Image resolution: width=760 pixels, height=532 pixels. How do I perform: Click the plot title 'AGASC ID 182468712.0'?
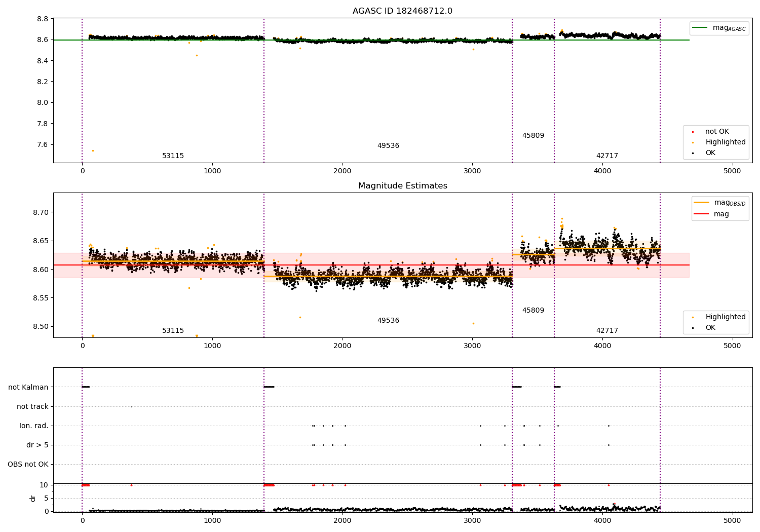402,11
